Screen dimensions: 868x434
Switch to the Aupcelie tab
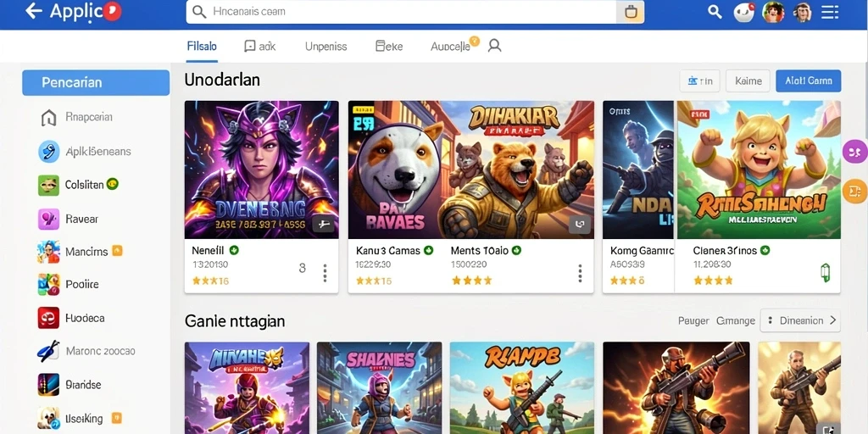pos(451,47)
